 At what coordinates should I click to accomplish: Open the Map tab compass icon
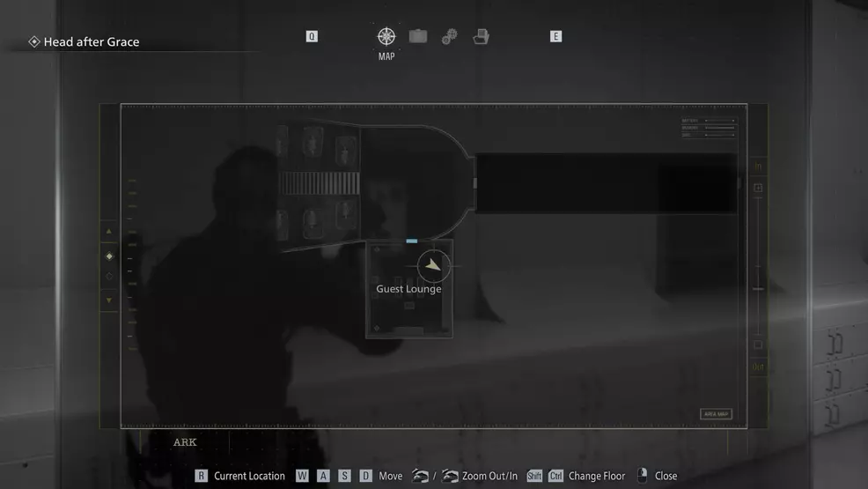pos(386,36)
